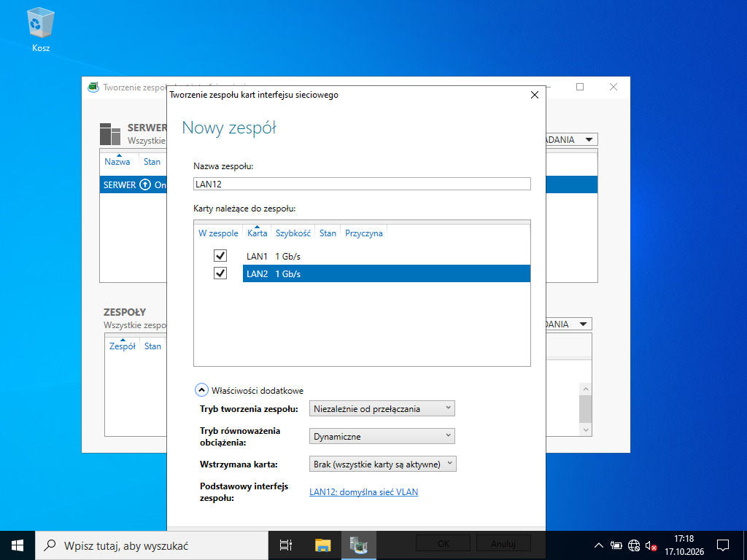Click the NIC teaming app taskbar icon
The height and width of the screenshot is (560, 747).
coord(359,545)
